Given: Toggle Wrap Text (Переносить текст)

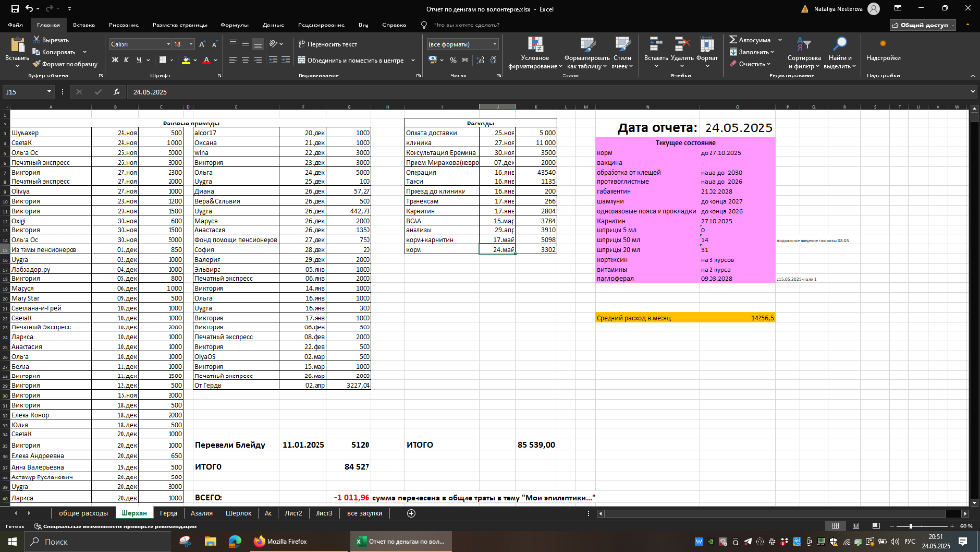Looking at the screenshot, I should [x=326, y=44].
